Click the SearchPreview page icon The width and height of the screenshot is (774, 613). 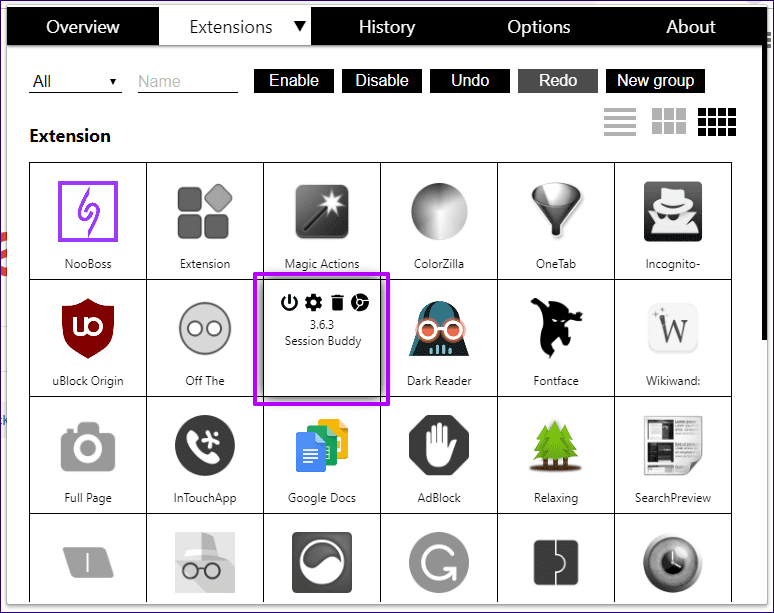(673, 445)
